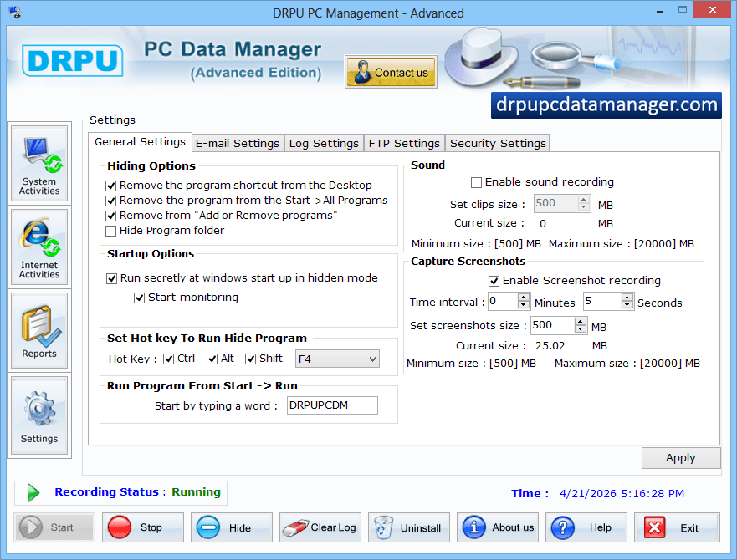Enable Hide Program folder checkbox
Viewport: 737px width, 560px height.
point(111,231)
